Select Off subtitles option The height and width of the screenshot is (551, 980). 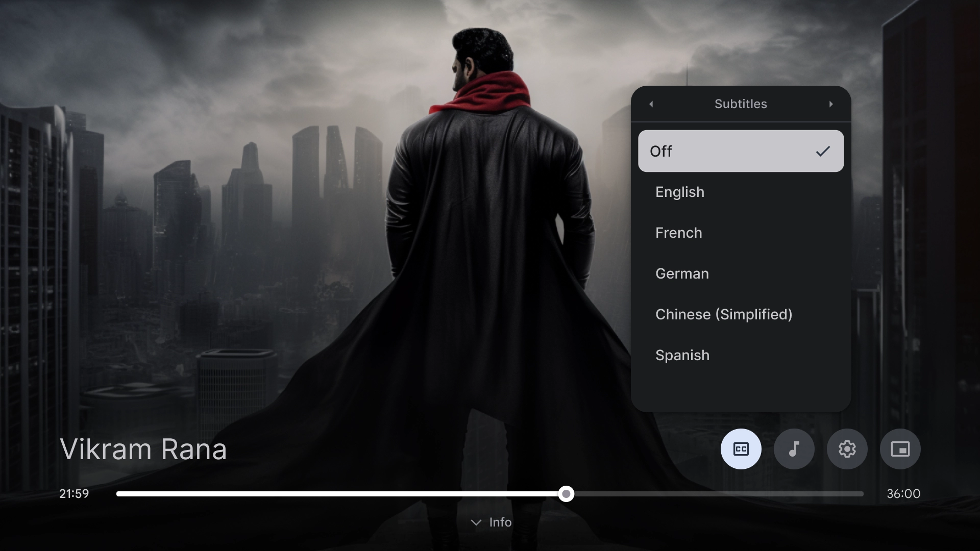click(741, 151)
